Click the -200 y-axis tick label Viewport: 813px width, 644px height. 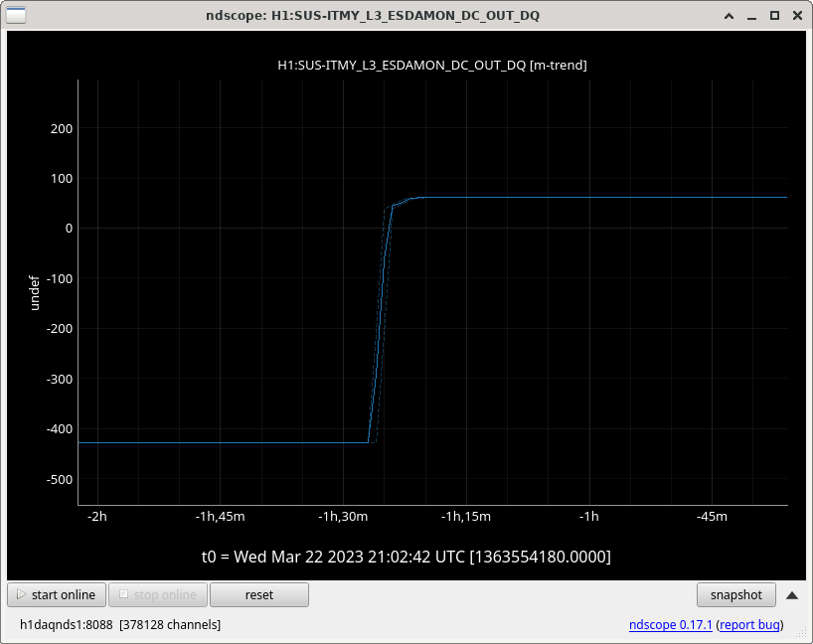point(60,329)
